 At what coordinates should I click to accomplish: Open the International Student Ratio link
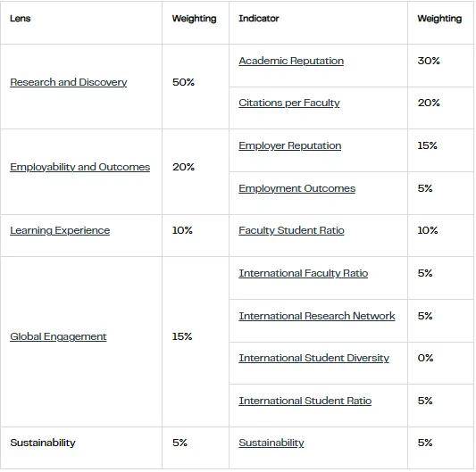coord(305,401)
